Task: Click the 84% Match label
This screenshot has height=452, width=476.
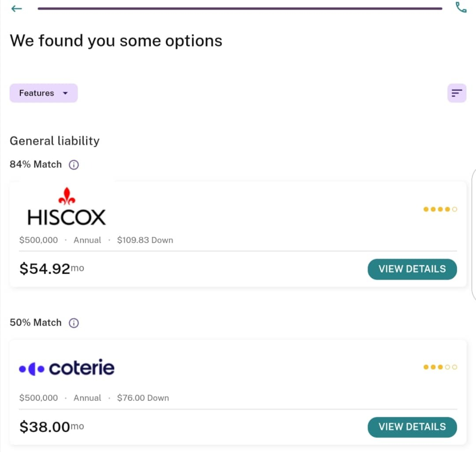Action: click(36, 164)
